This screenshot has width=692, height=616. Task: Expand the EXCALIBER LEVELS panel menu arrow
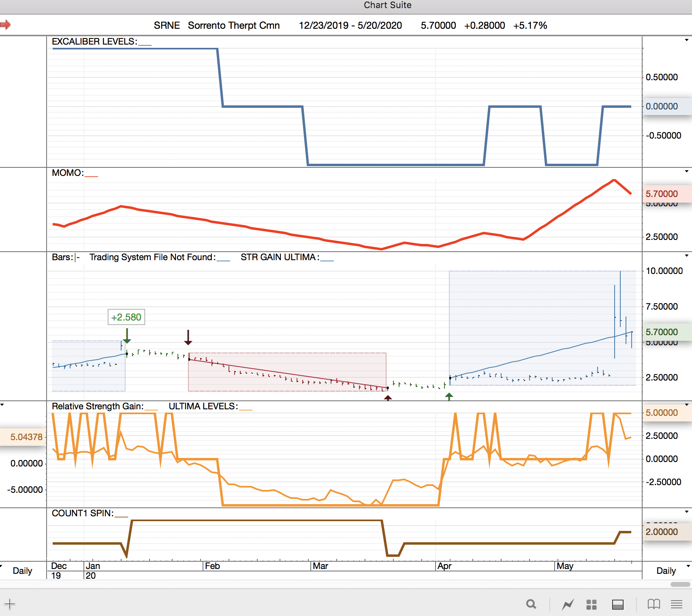coord(686,40)
